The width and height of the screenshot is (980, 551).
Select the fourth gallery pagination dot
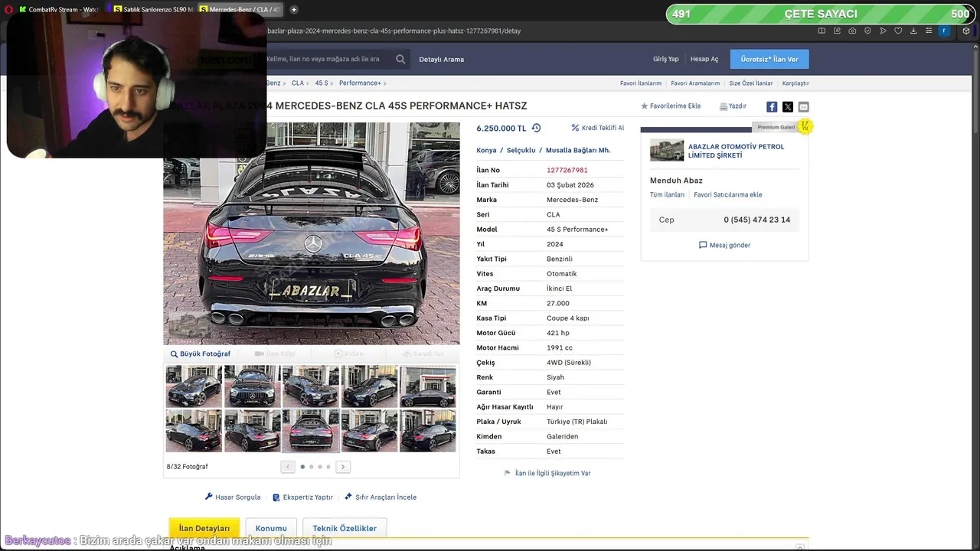click(x=328, y=466)
